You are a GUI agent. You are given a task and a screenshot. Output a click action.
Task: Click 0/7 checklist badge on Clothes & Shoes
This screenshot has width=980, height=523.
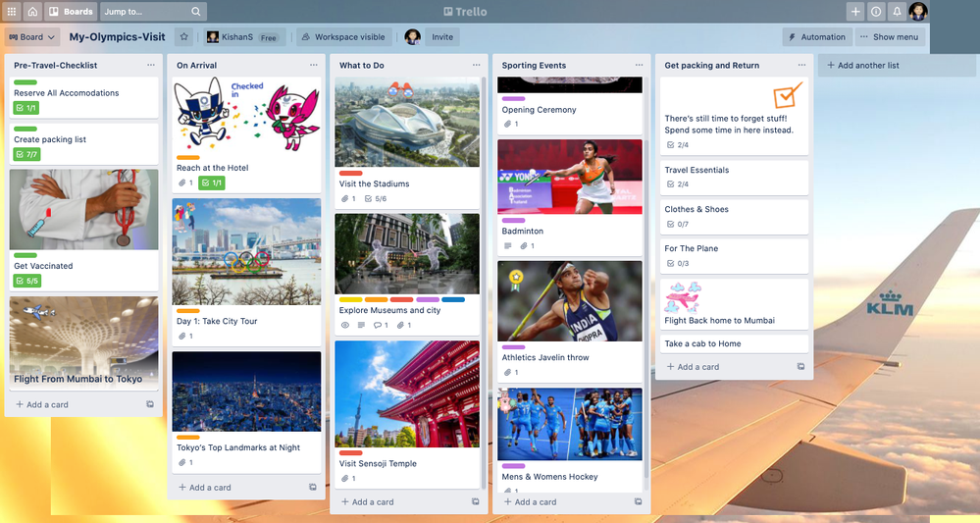(678, 224)
